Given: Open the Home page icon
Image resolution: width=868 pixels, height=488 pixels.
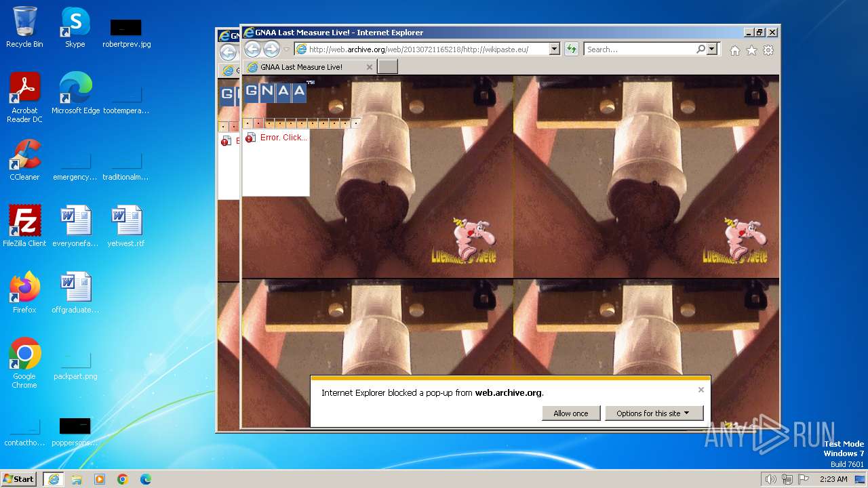Looking at the screenshot, I should pos(735,50).
